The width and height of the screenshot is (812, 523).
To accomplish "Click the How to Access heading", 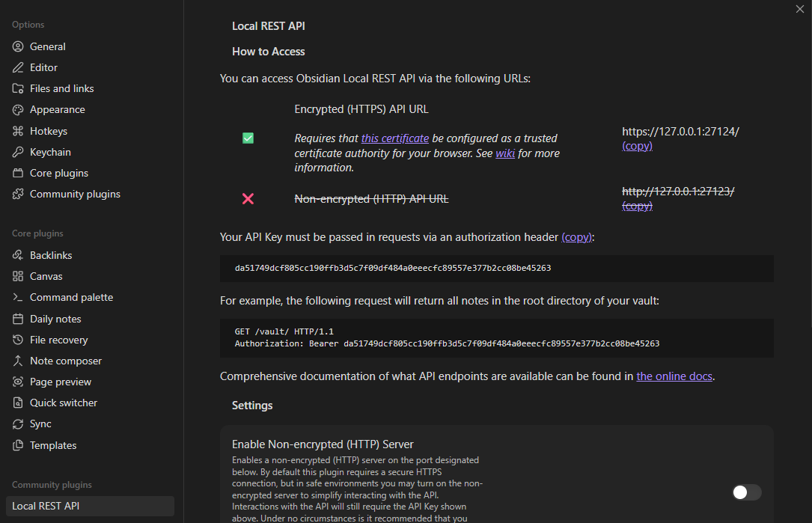I will click(268, 52).
